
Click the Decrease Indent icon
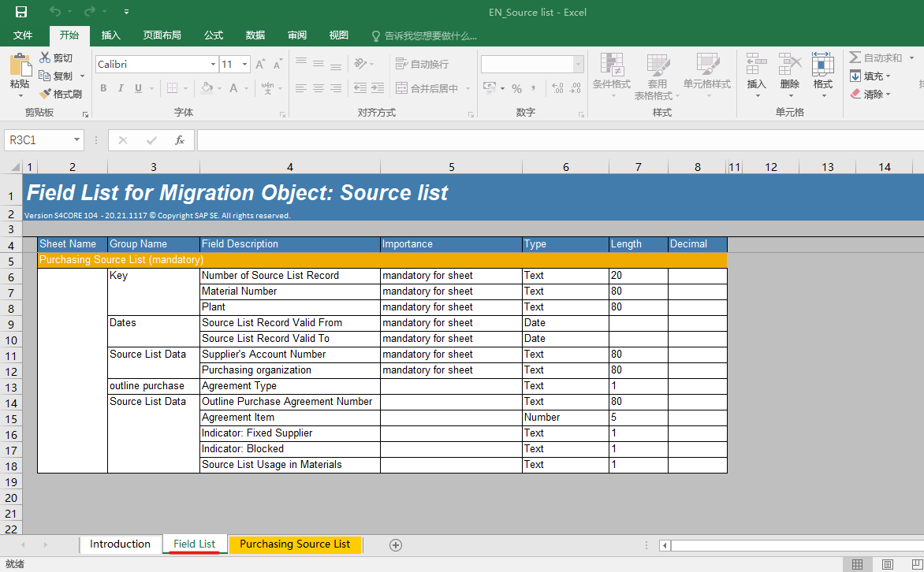[x=360, y=88]
